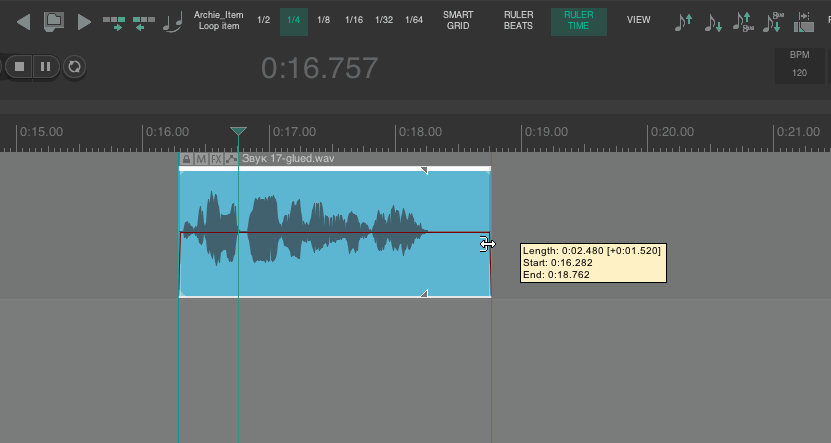The image size is (831, 443).
Task: Select the 1/16 grid division
Action: (x=354, y=20)
